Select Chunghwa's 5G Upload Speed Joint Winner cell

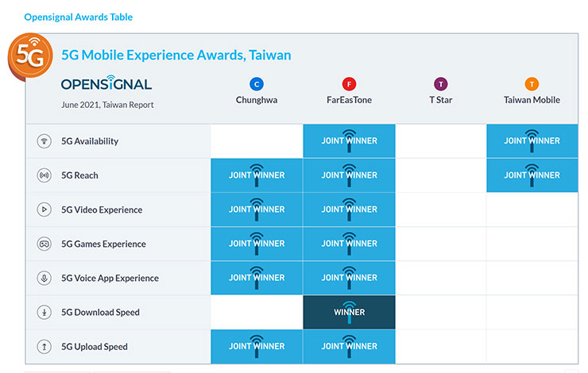pyautogui.click(x=256, y=346)
